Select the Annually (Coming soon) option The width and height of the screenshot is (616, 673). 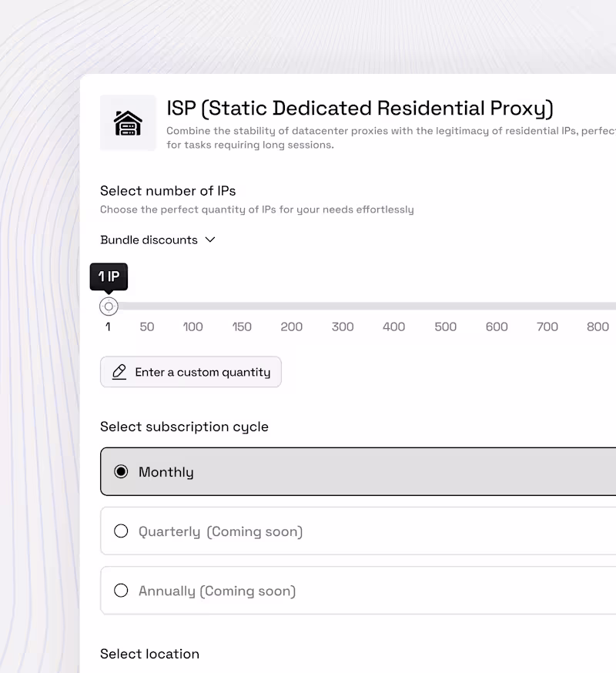[121, 590]
